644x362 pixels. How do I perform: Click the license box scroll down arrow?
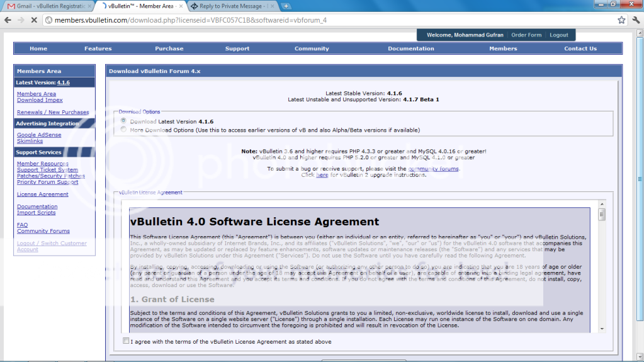click(x=602, y=329)
